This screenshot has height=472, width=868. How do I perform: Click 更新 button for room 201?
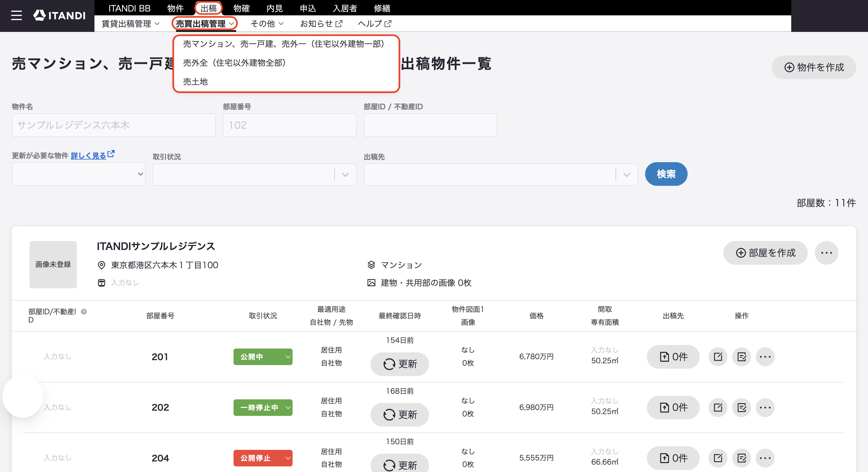(400, 364)
